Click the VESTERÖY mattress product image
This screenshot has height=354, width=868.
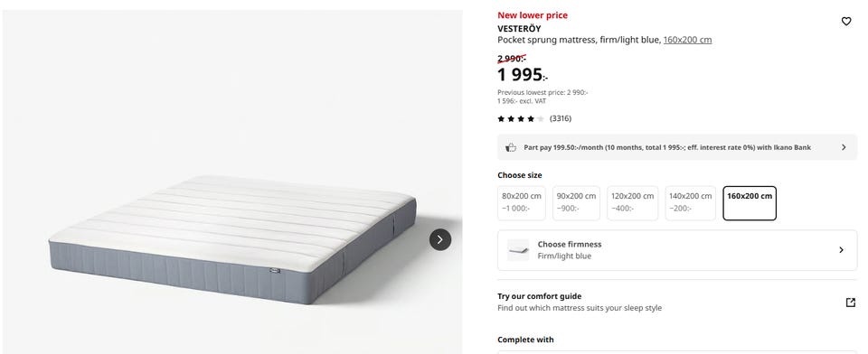[x=232, y=239]
